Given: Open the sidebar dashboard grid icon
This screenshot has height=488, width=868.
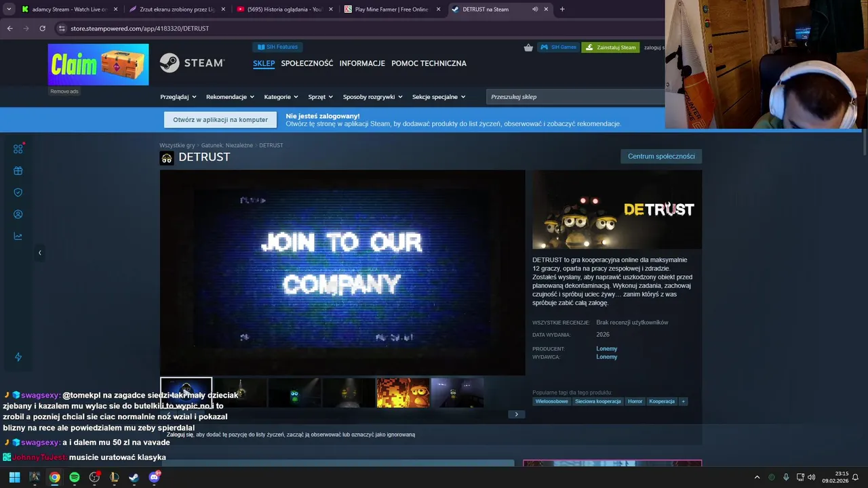Looking at the screenshot, I should (18, 148).
